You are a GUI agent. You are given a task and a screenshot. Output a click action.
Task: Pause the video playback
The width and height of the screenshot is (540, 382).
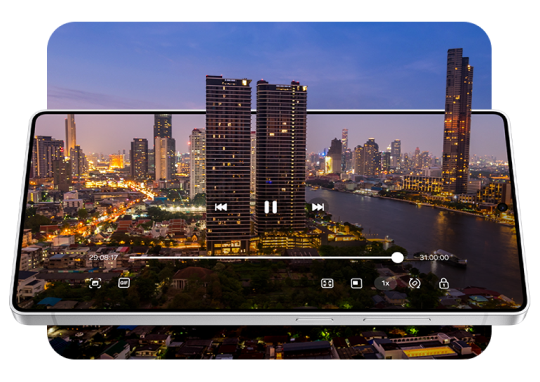(x=270, y=207)
